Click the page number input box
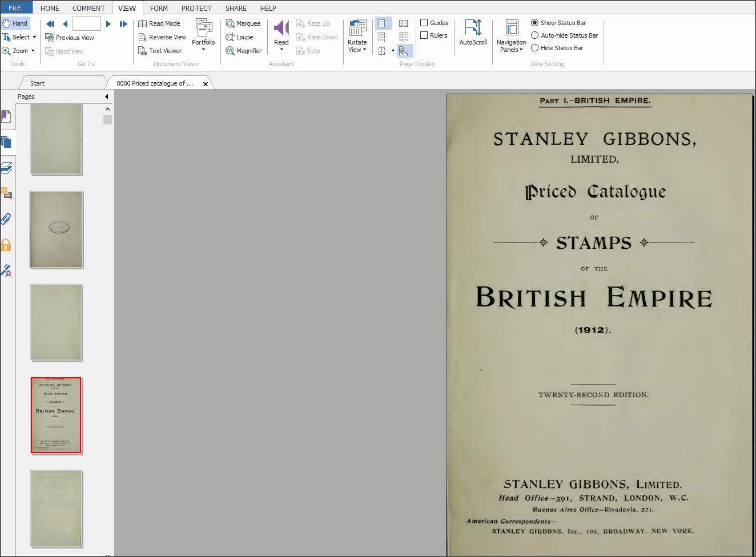Viewport: 756px width, 557px height. coord(87,23)
